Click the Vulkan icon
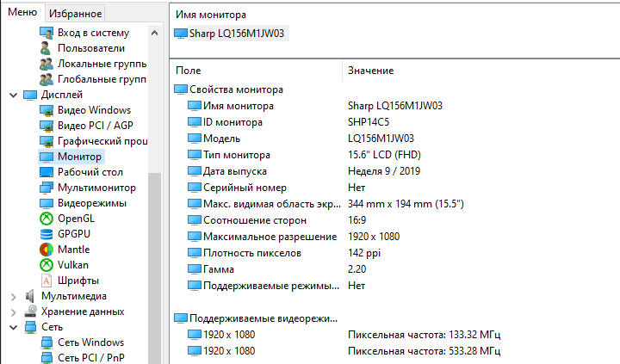The height and width of the screenshot is (364, 620). coord(46,265)
